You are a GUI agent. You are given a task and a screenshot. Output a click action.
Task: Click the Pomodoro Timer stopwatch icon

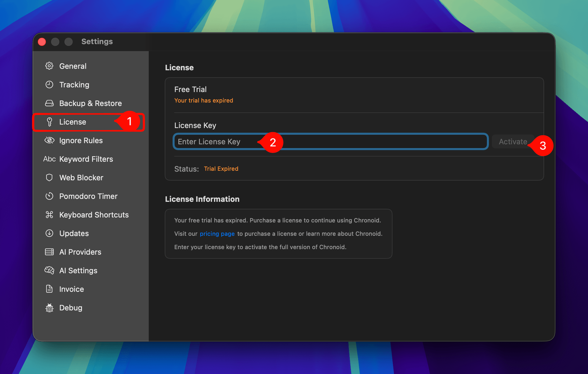point(50,196)
